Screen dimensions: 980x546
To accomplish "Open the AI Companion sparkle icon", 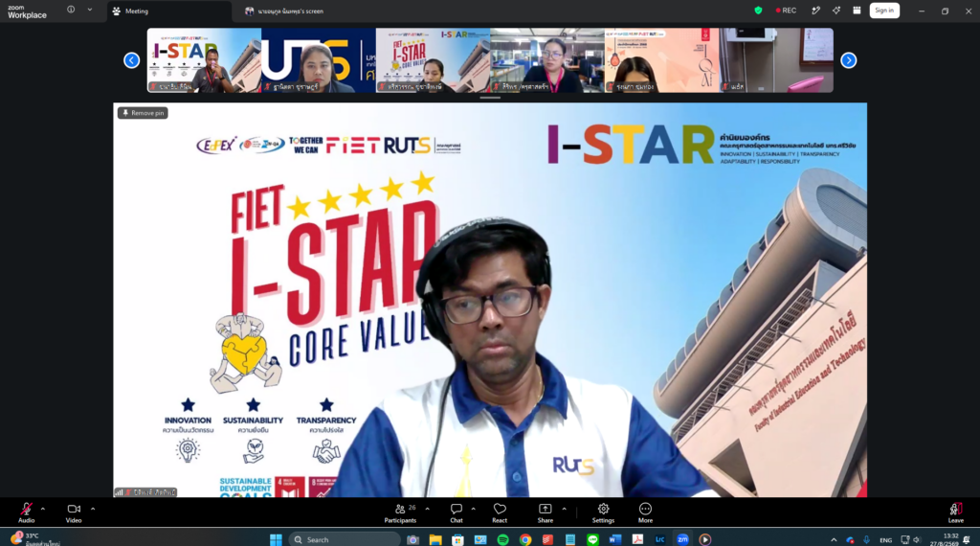I will (836, 11).
